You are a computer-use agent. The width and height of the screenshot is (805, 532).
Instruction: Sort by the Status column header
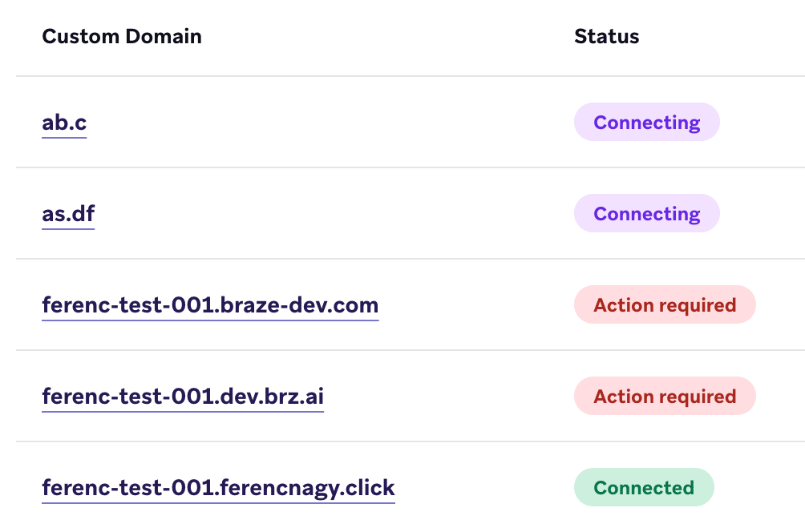pos(606,36)
